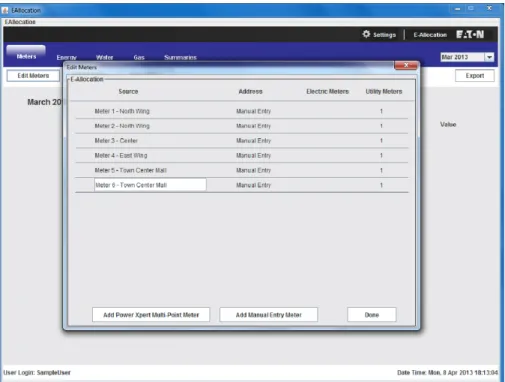Open the EAllocation menu
505x382 pixels.
click(x=20, y=22)
